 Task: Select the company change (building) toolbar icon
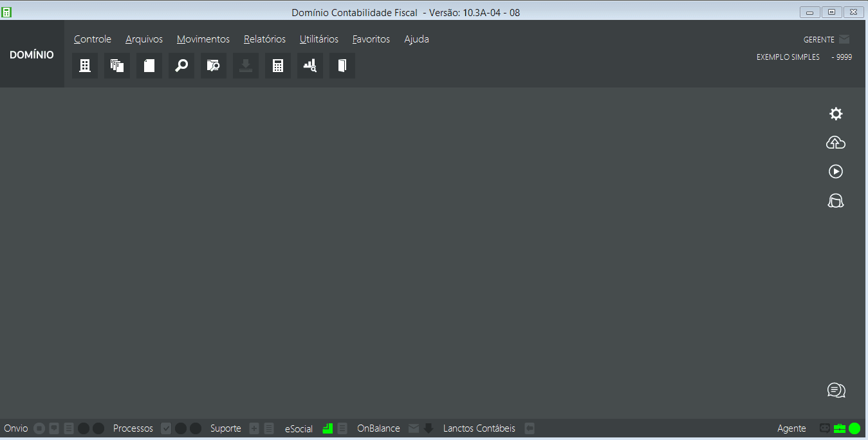84,65
